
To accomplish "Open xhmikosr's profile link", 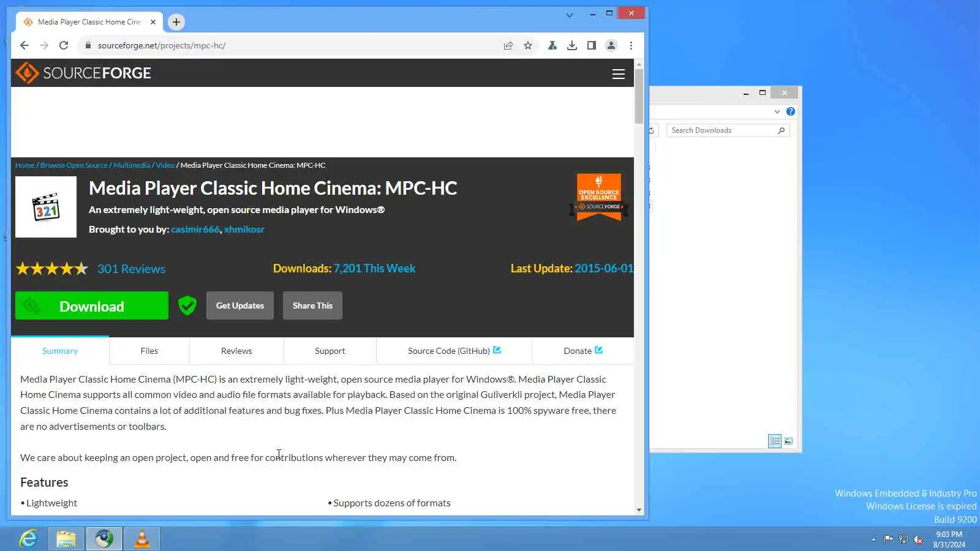I will coord(244,230).
